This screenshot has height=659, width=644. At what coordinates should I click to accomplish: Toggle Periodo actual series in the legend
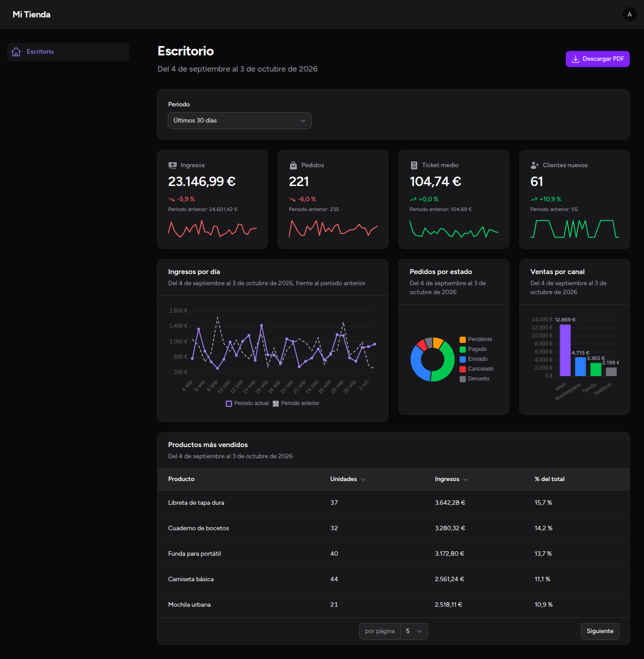point(247,403)
